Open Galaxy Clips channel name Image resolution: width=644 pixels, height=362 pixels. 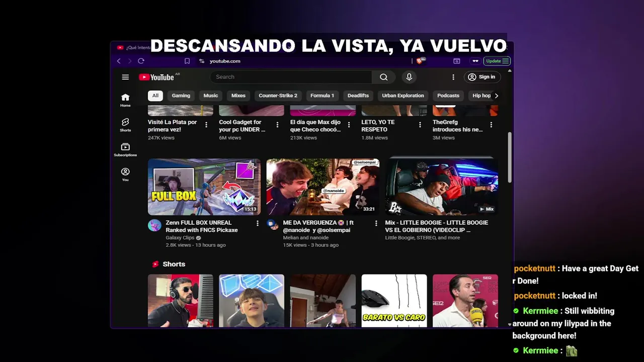pos(180,238)
